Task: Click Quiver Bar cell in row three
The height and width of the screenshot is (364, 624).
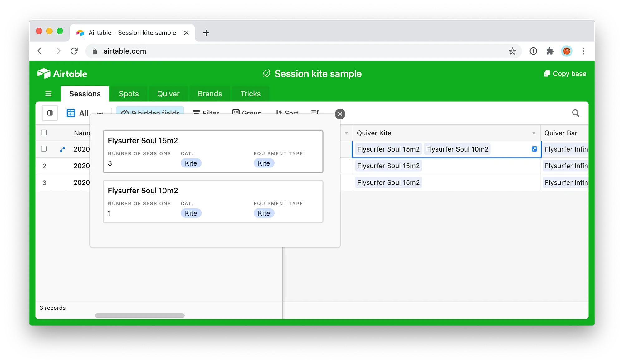Action: (565, 182)
